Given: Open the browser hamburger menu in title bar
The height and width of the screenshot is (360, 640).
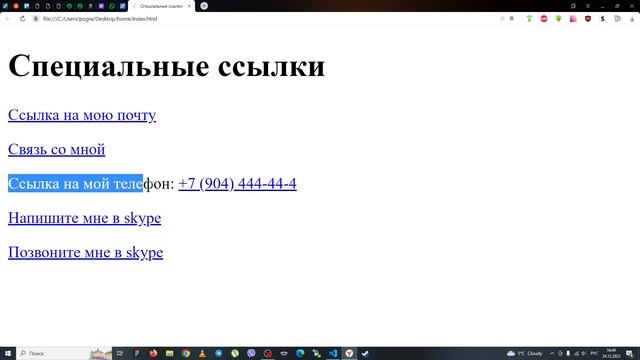Looking at the screenshot, I should tap(588, 6).
